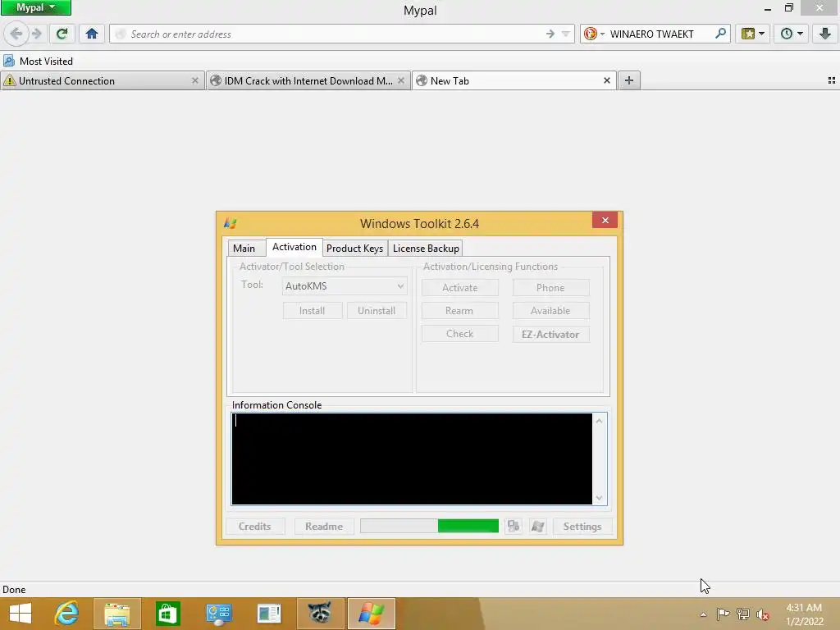Open the Windows Store taskbar icon
The height and width of the screenshot is (630, 840).
(x=167, y=614)
